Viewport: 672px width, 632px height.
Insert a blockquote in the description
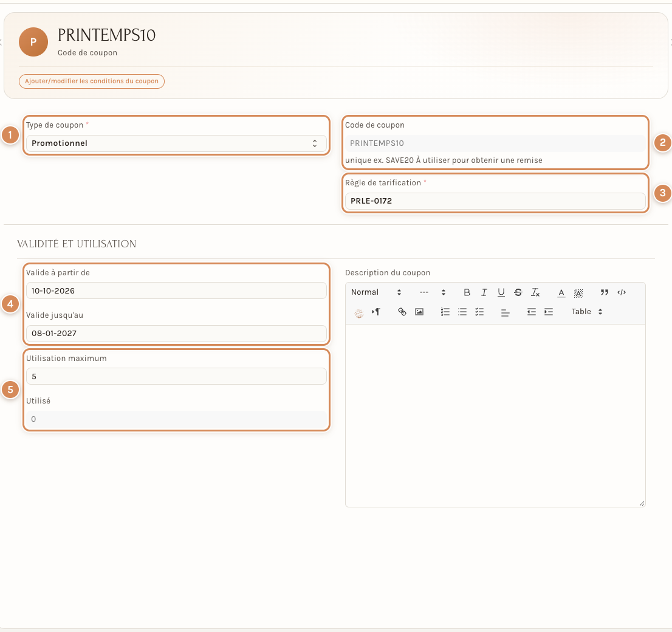(x=605, y=292)
